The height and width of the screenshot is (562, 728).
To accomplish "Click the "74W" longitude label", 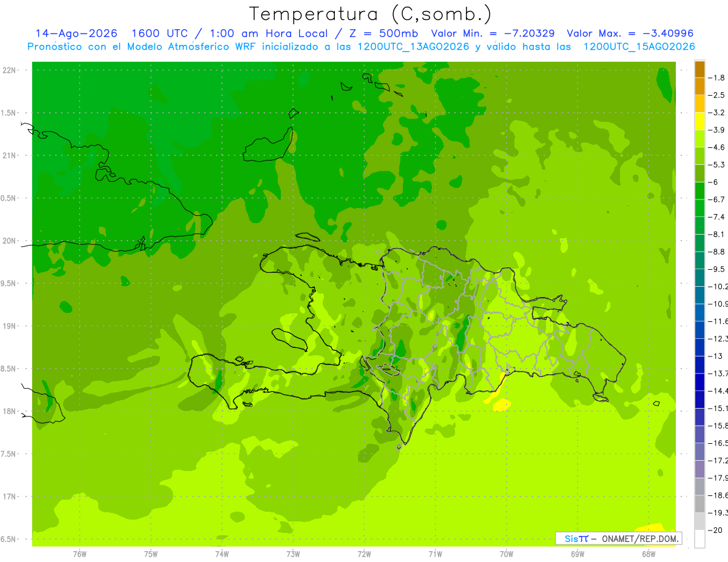I will click(x=222, y=554).
